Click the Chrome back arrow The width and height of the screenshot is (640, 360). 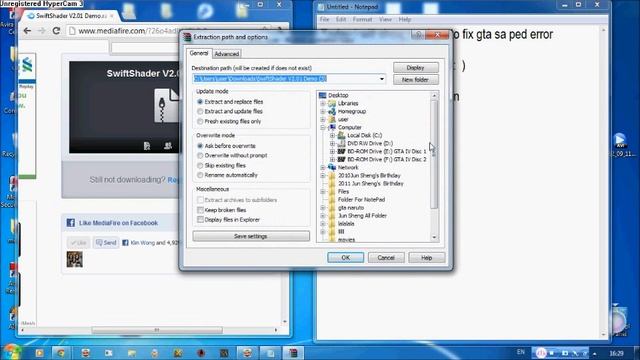pos(27,31)
